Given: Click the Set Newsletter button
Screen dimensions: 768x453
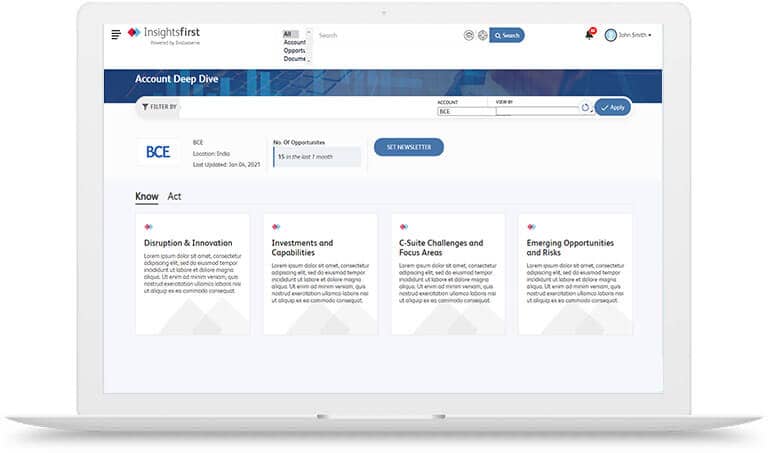Looking at the screenshot, I should [409, 147].
